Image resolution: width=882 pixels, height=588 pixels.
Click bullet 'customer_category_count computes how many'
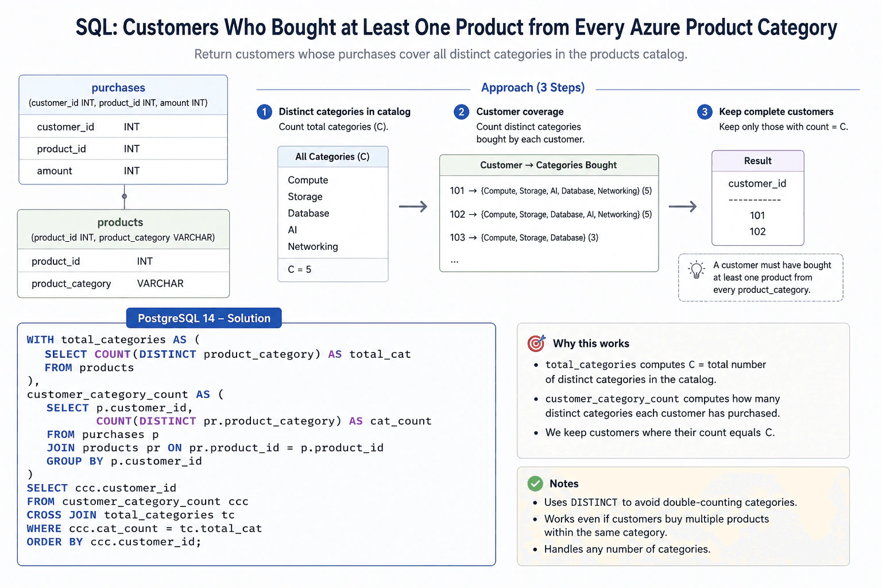(x=663, y=399)
